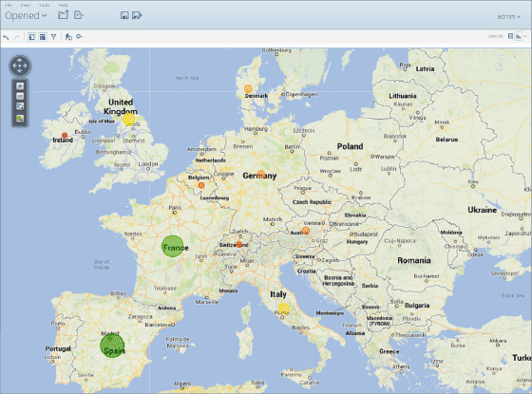Open the Tools menu

coord(44,5)
